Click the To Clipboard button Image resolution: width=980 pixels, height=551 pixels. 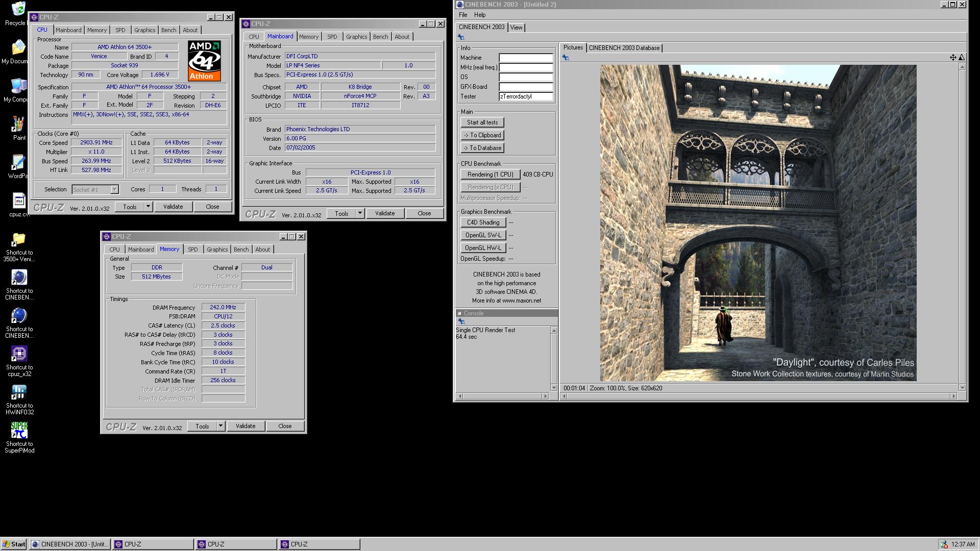482,135
